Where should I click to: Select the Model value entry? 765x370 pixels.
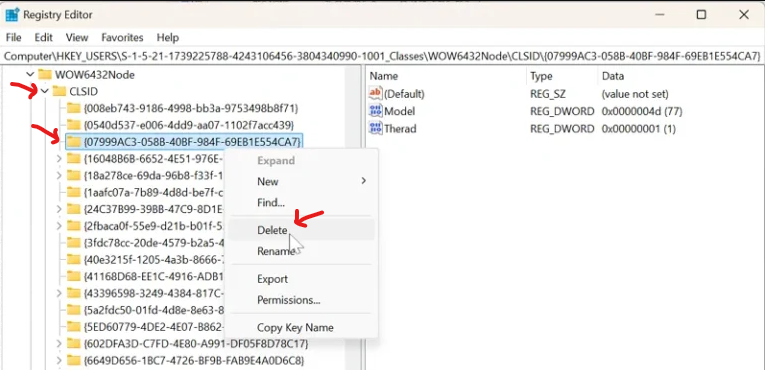tap(400, 111)
